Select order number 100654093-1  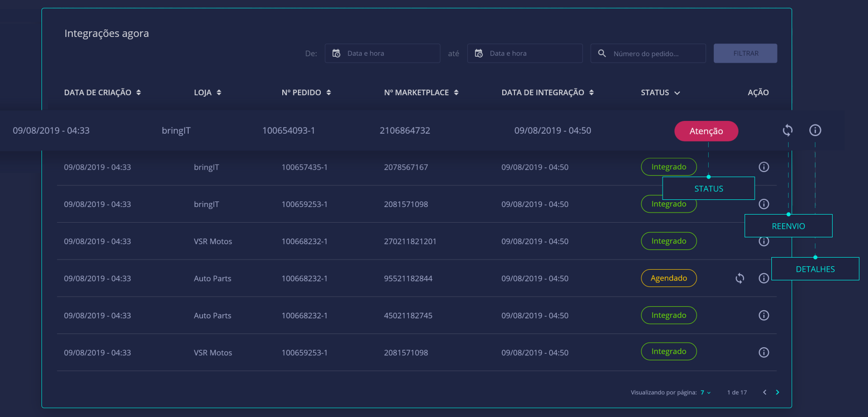[x=288, y=131]
